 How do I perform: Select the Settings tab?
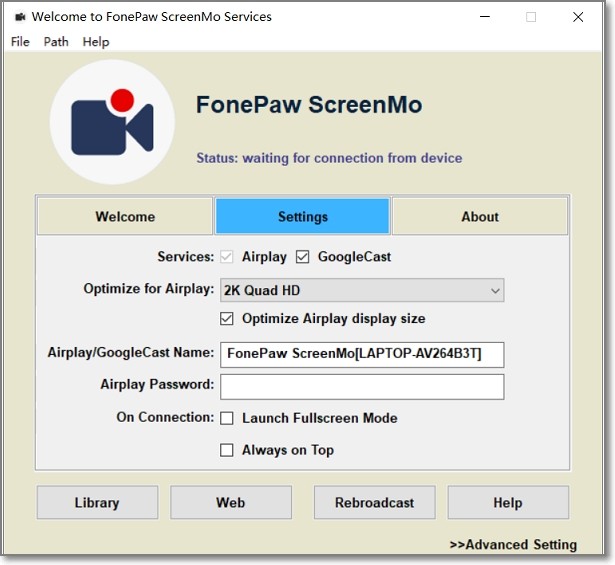(x=302, y=216)
